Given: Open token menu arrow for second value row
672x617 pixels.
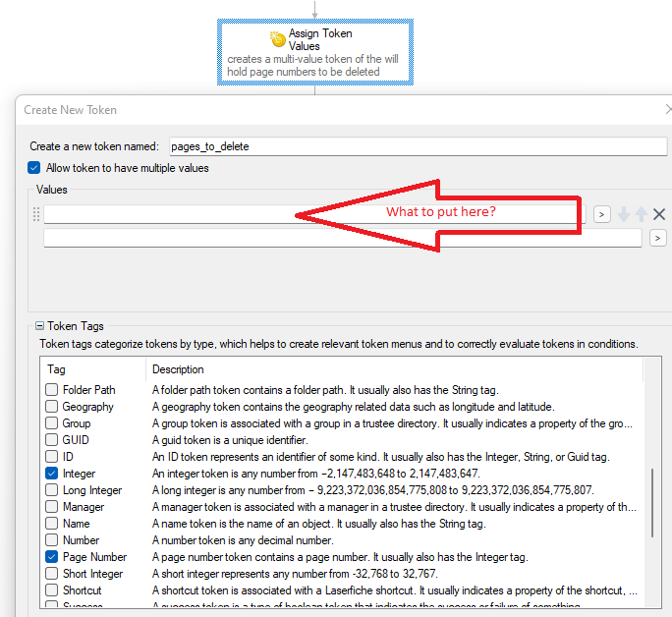Looking at the screenshot, I should [x=658, y=238].
